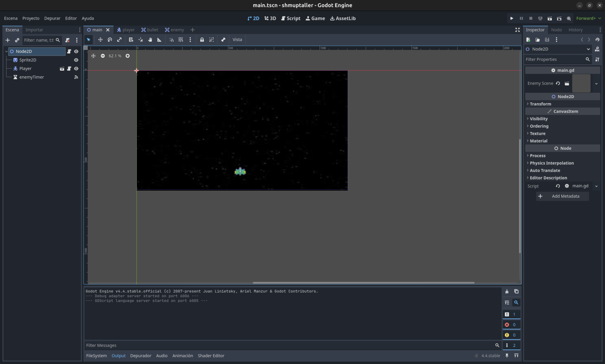Image resolution: width=605 pixels, height=364 pixels.
Task: Select the Move mode tool
Action: click(100, 40)
